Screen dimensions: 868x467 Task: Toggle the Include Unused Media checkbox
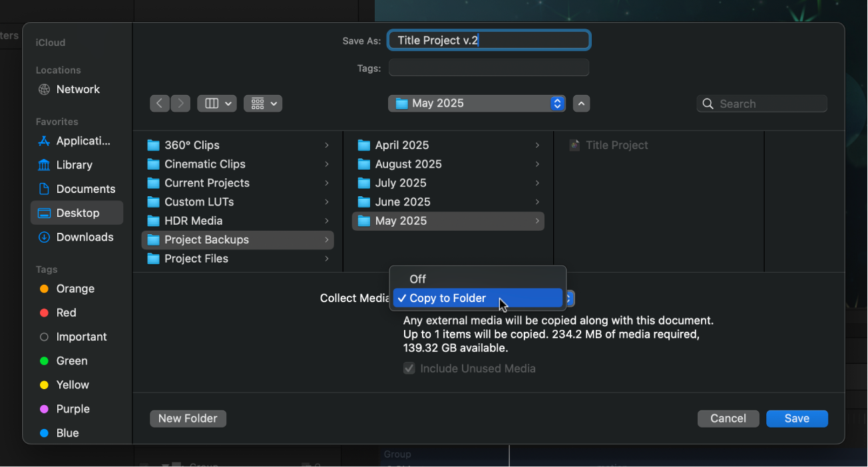point(409,368)
